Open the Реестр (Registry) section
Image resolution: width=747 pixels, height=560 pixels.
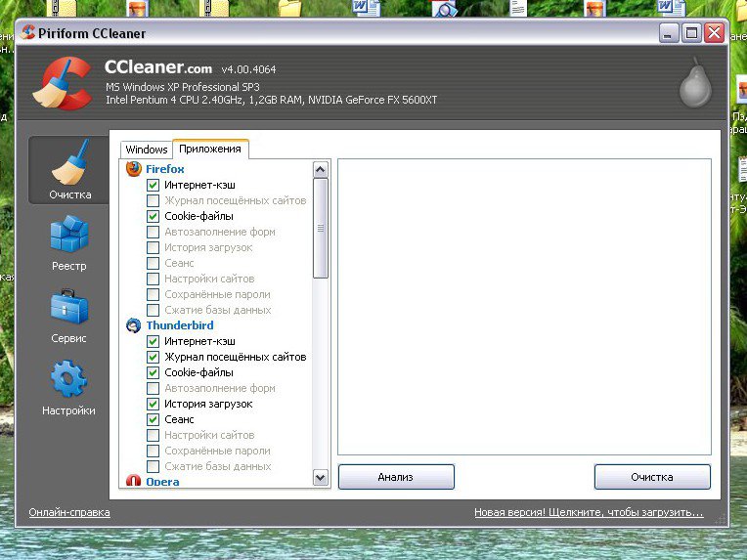click(69, 241)
